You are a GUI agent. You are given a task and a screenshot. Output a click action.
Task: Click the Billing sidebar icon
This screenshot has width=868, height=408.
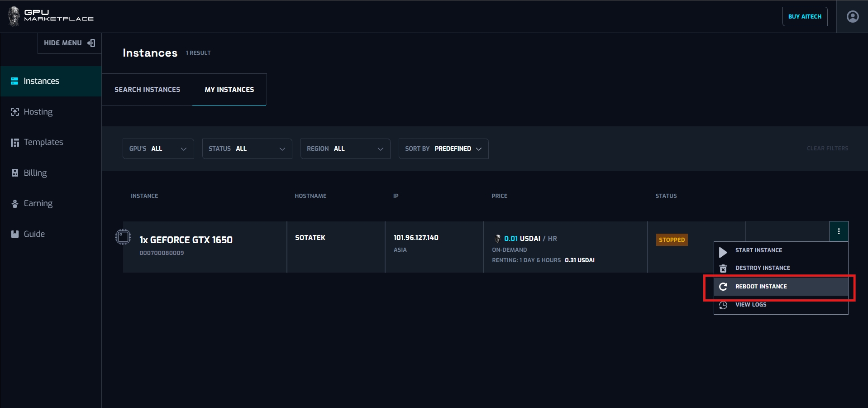pos(15,173)
